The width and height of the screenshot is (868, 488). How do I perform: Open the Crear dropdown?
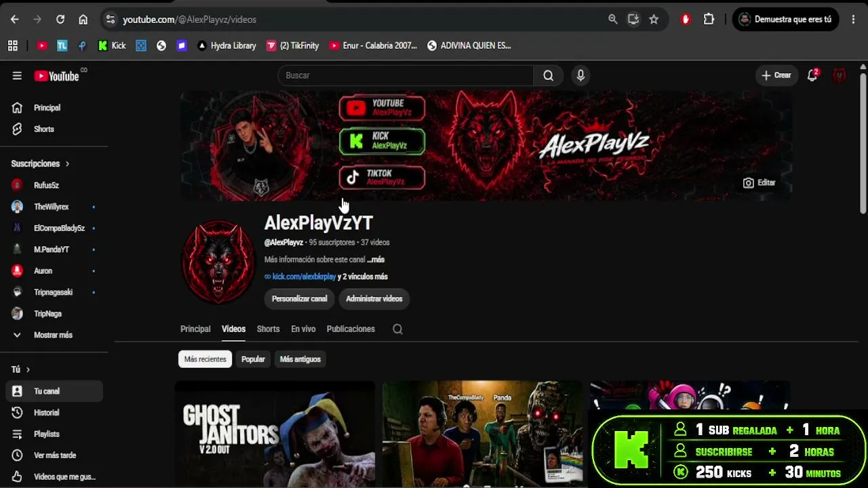pyautogui.click(x=776, y=75)
